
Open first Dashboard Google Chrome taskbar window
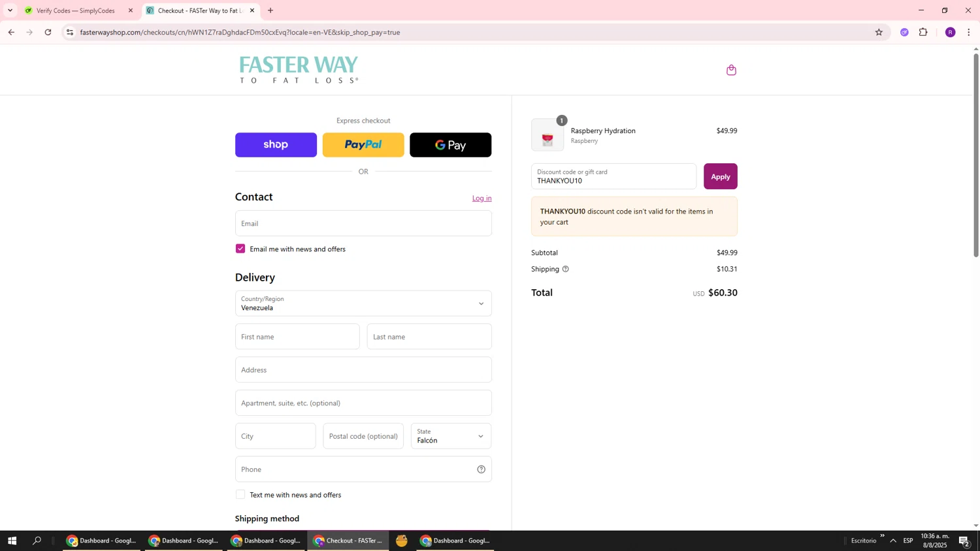pyautogui.click(x=101, y=541)
